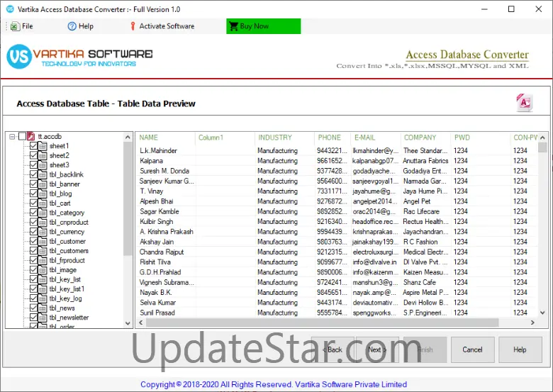Click the Column1 column header
The width and height of the screenshot is (553, 392).
coord(225,138)
